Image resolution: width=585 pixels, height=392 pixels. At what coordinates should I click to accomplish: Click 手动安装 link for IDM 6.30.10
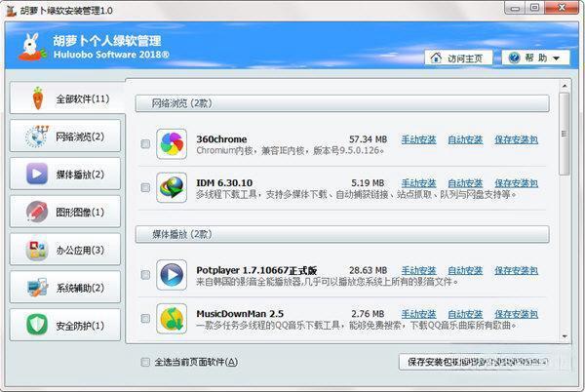tap(418, 183)
